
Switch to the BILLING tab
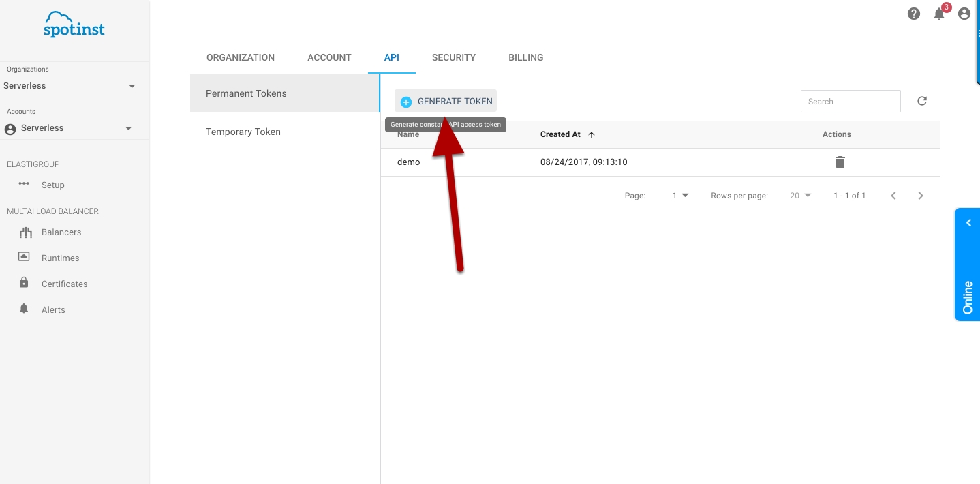pyautogui.click(x=525, y=57)
